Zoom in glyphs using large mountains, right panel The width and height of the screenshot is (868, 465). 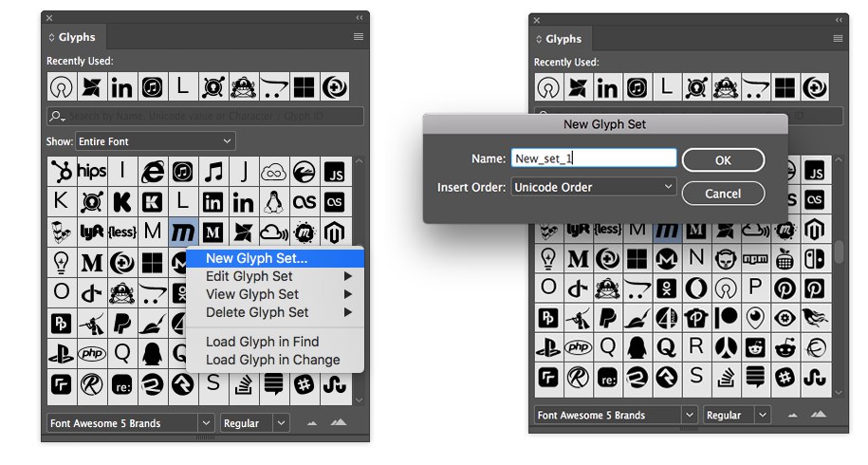(818, 414)
